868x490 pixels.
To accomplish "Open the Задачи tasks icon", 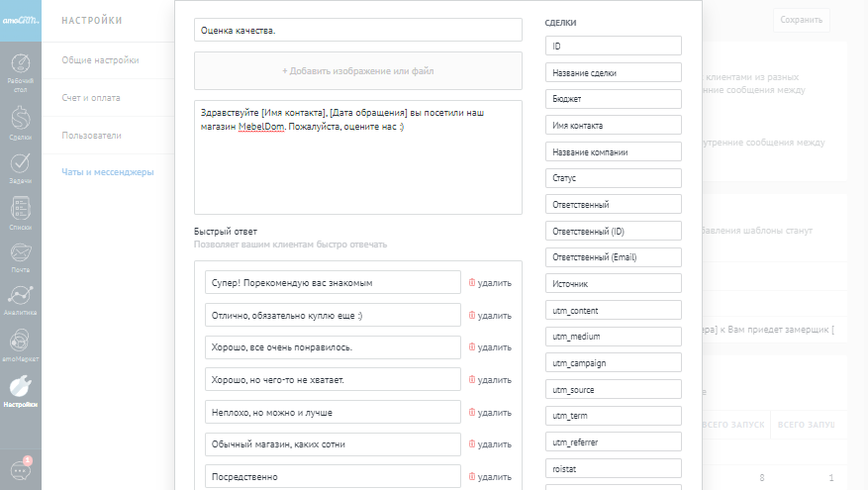I will pos(20,166).
